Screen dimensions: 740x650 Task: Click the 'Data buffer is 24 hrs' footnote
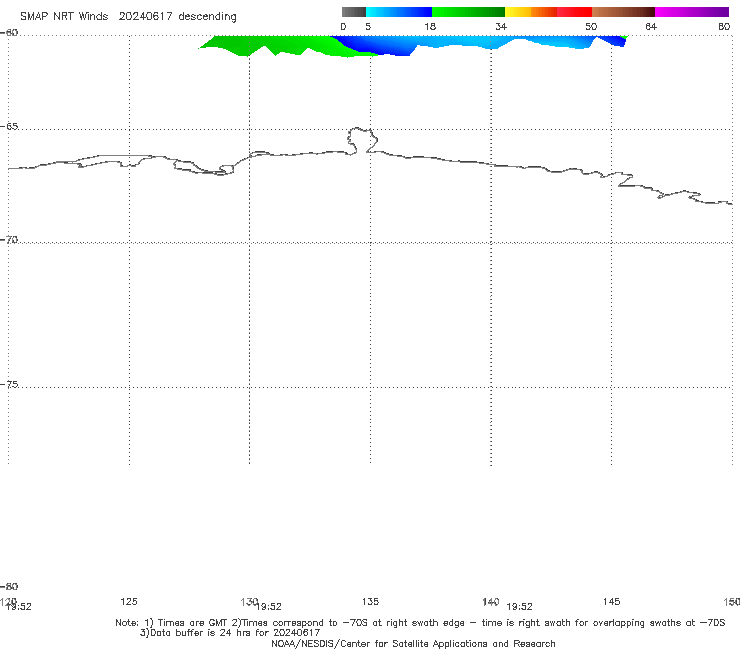click(x=230, y=633)
